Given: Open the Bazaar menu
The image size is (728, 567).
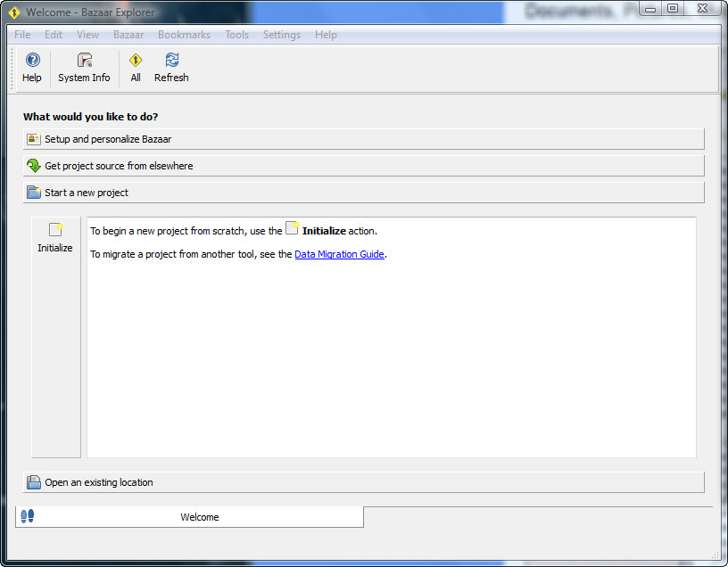Looking at the screenshot, I should point(128,35).
